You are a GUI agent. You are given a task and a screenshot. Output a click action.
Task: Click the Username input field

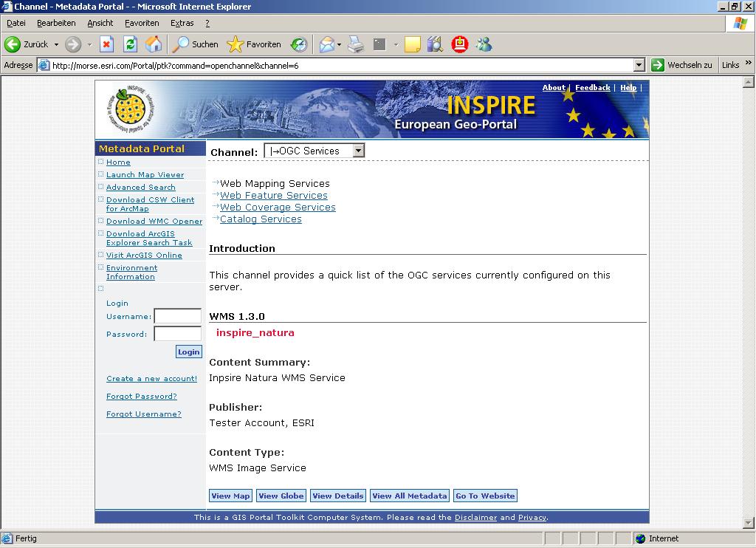pyautogui.click(x=177, y=316)
